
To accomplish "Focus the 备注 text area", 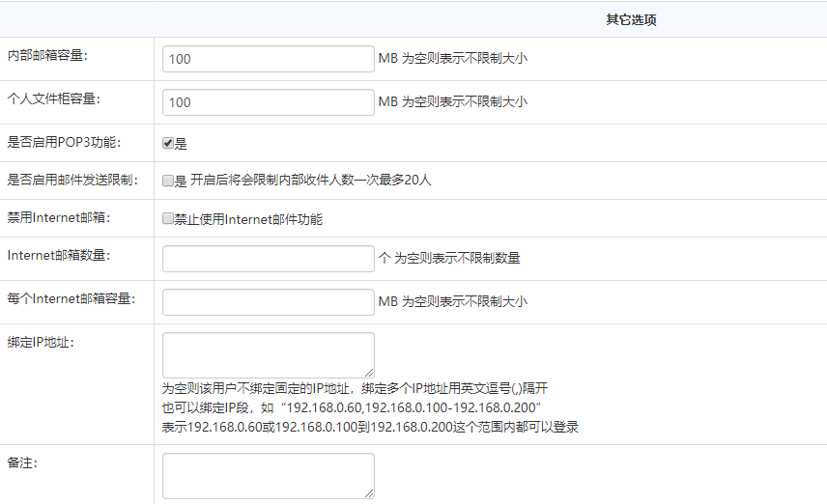I will (268, 475).
